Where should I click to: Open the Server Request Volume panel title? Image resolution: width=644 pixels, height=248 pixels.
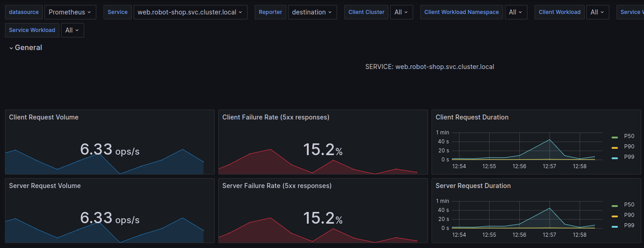tap(45, 186)
